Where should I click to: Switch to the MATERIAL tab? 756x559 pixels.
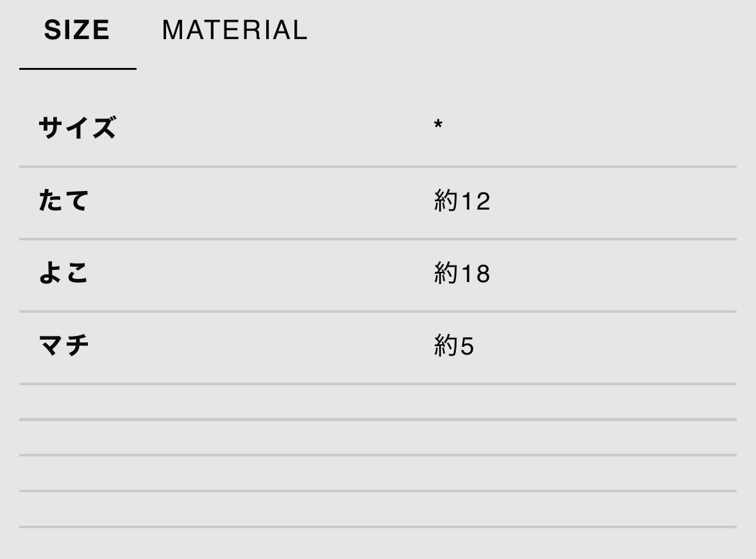(x=235, y=30)
